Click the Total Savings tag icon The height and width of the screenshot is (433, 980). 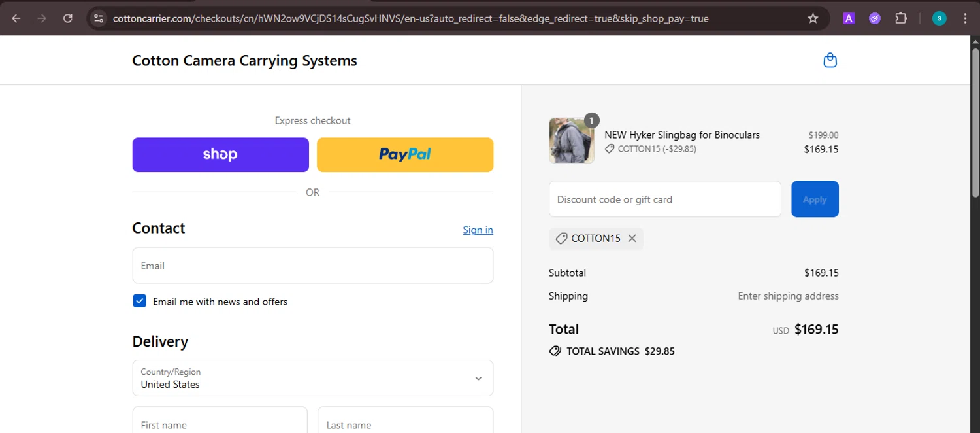point(555,351)
